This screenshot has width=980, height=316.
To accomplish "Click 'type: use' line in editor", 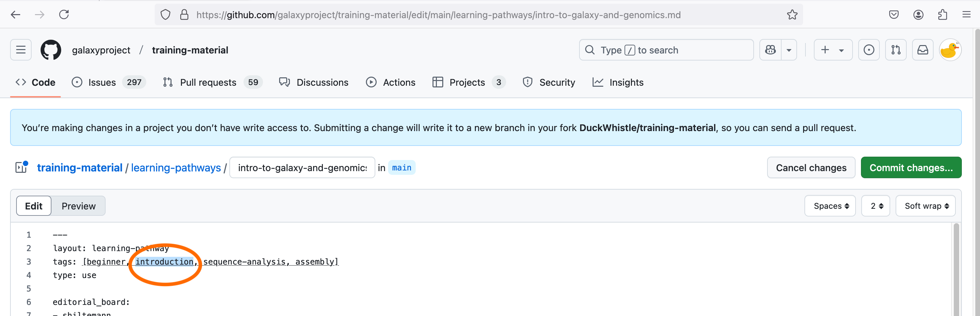I will (75, 275).
